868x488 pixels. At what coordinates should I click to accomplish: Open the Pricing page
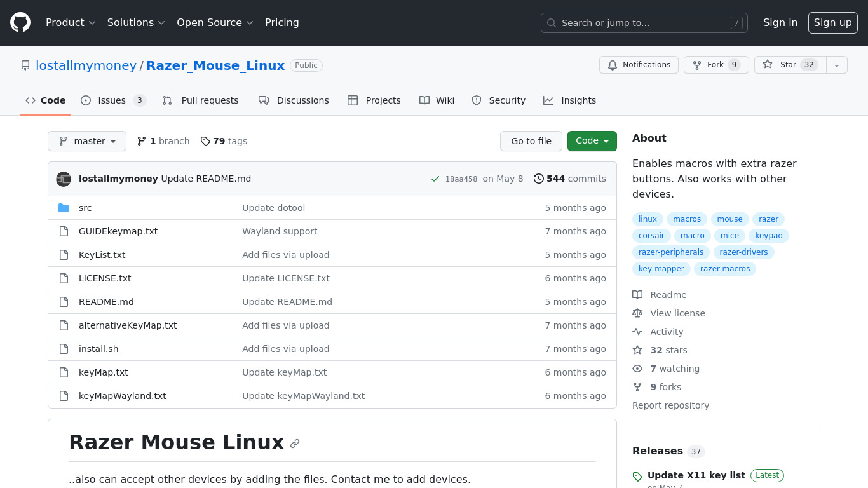coord(282,22)
